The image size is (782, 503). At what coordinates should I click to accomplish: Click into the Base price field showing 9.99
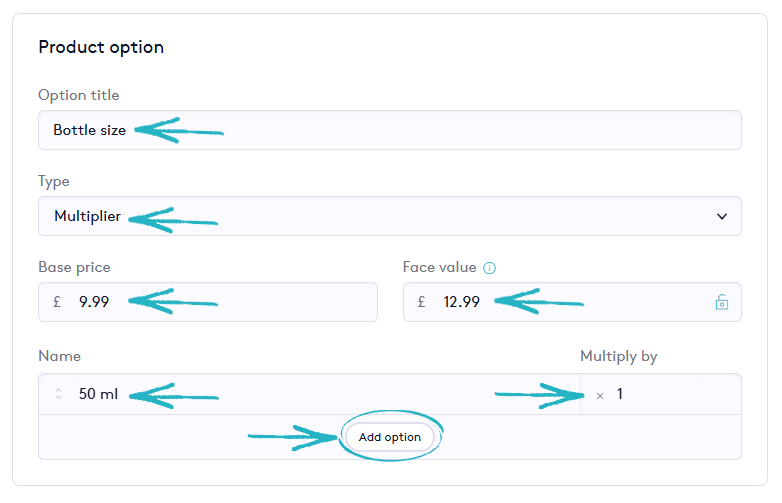[94, 302]
